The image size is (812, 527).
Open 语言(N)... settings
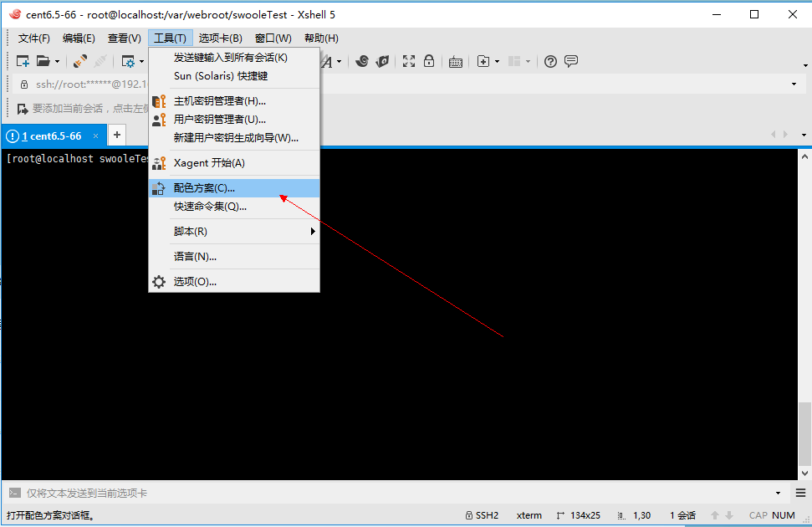click(234, 257)
